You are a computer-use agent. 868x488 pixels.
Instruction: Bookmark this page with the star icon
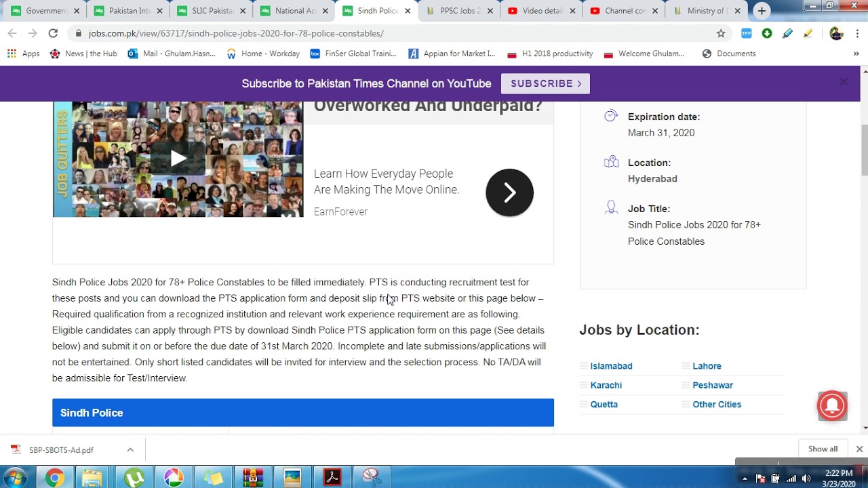tap(721, 33)
